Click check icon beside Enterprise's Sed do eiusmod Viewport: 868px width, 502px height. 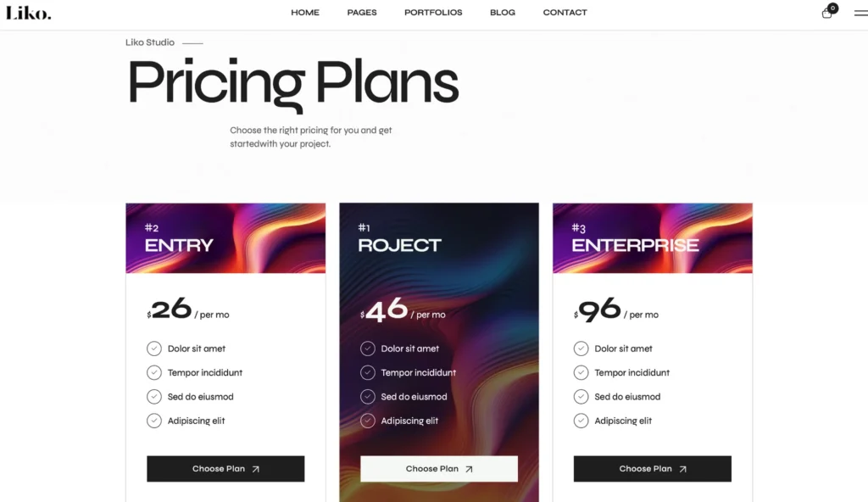tap(581, 396)
